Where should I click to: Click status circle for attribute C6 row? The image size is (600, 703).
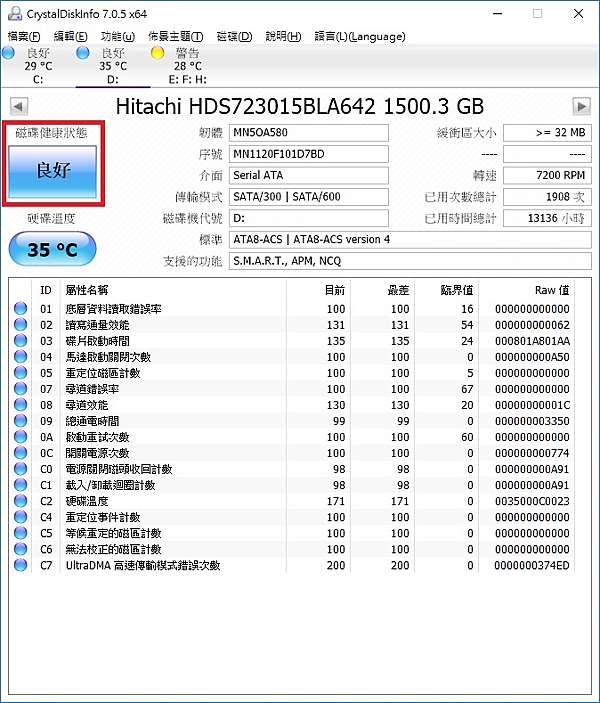21,549
